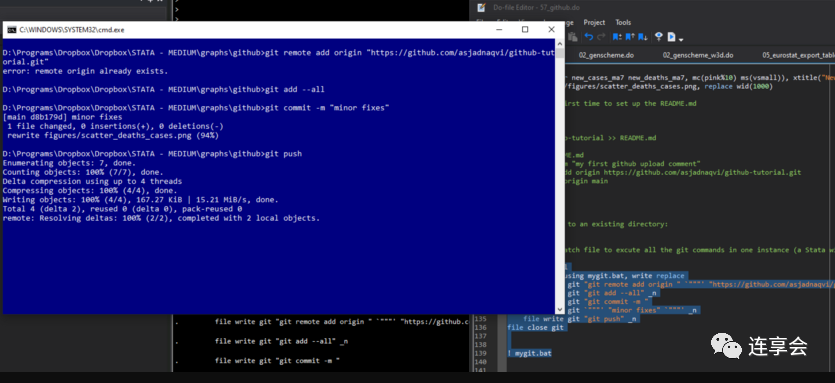Click 'origin main' line in Do-file Editor
The image size is (835, 383).
click(587, 181)
